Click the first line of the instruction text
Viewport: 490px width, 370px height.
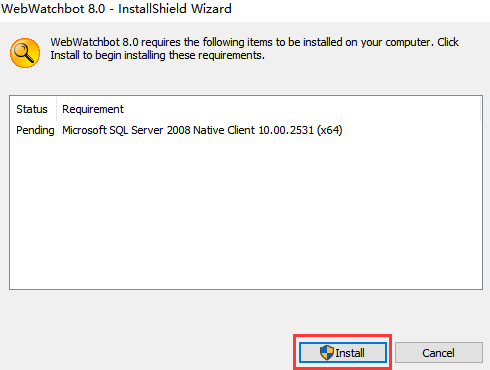click(255, 42)
